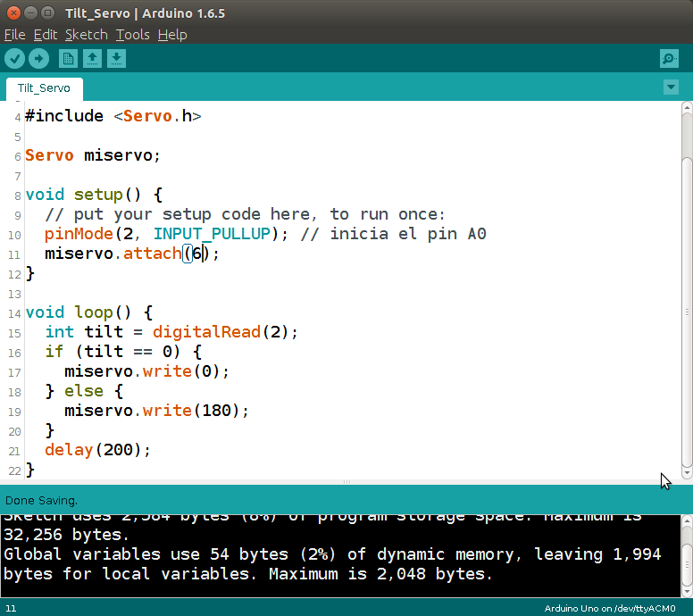Image resolution: width=693 pixels, height=616 pixels.
Task: Click the 'Done Saving.' status message
Action: 42,501
